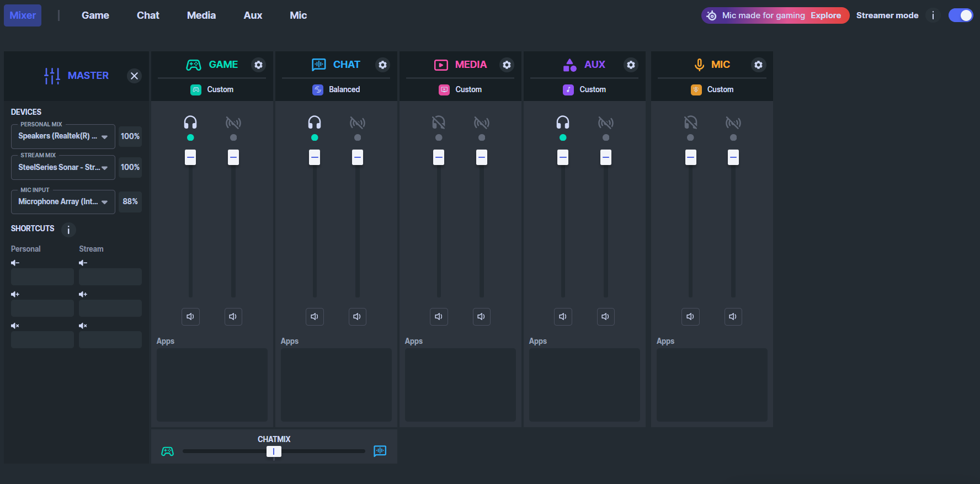Click the Game controller header icon

[194, 65]
